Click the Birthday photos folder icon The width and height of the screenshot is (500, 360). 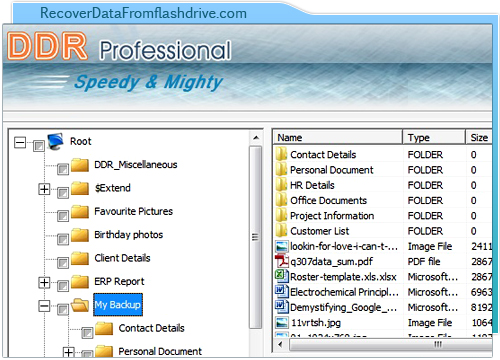pyautogui.click(x=80, y=235)
